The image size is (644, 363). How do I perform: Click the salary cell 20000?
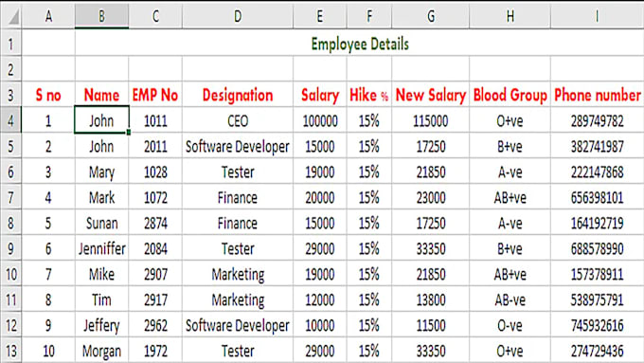coord(319,198)
